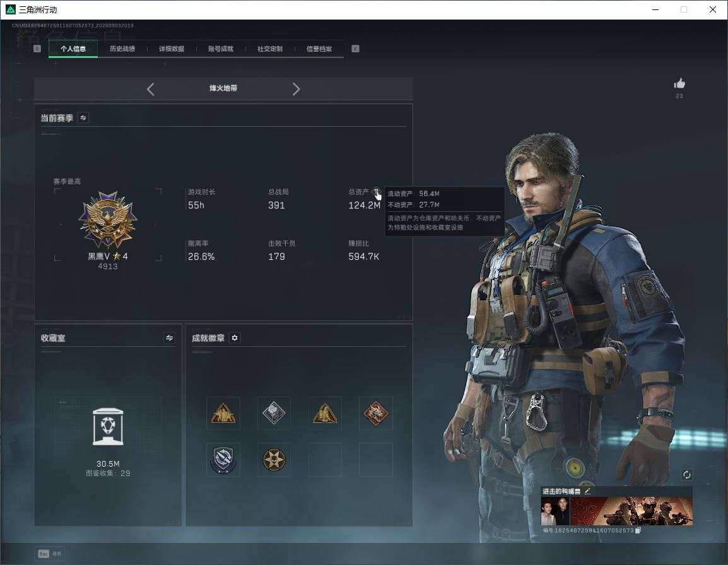Screen dimensions: 728x565
Task: Open the 信誉档案 tab
Action: [x=319, y=49]
